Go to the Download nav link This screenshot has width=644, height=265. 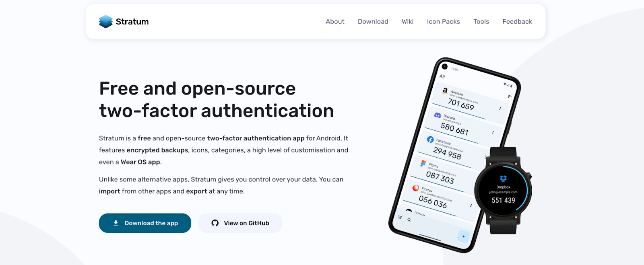point(373,22)
